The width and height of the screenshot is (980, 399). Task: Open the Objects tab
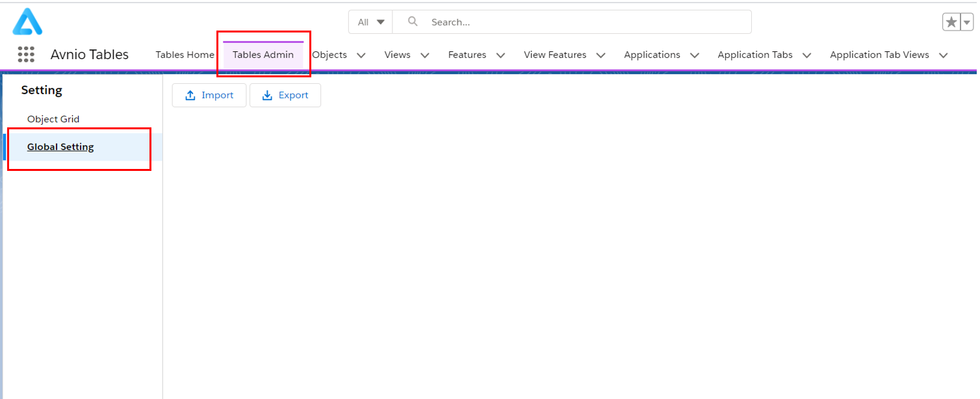click(x=330, y=55)
